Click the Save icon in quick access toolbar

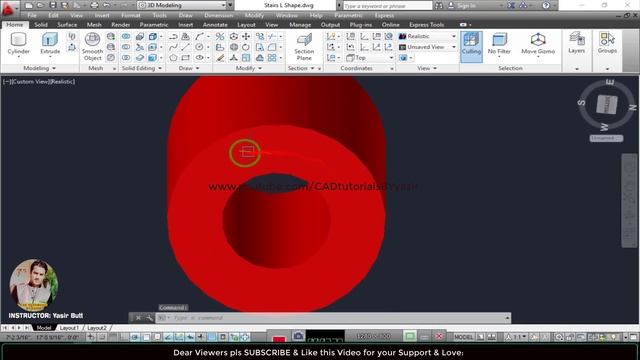point(53,5)
